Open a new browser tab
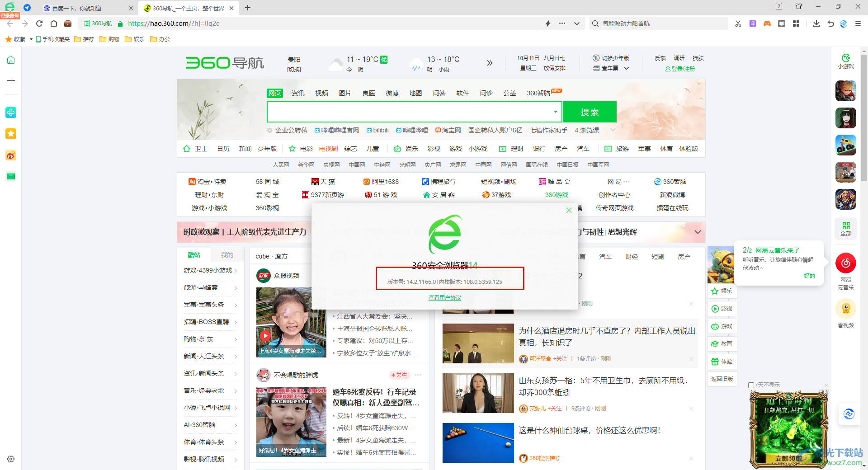 [x=248, y=8]
